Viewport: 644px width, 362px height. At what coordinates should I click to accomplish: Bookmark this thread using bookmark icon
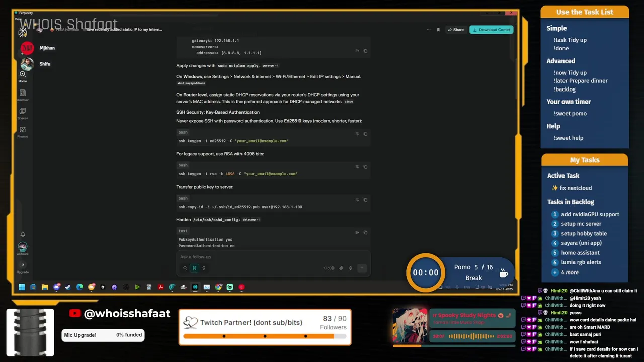[438, 30]
